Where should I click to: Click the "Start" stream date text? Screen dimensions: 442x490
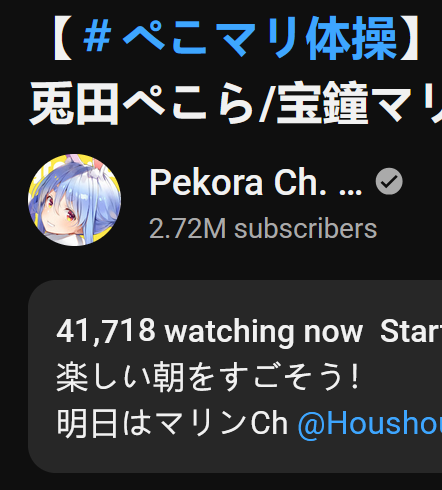[411, 331]
